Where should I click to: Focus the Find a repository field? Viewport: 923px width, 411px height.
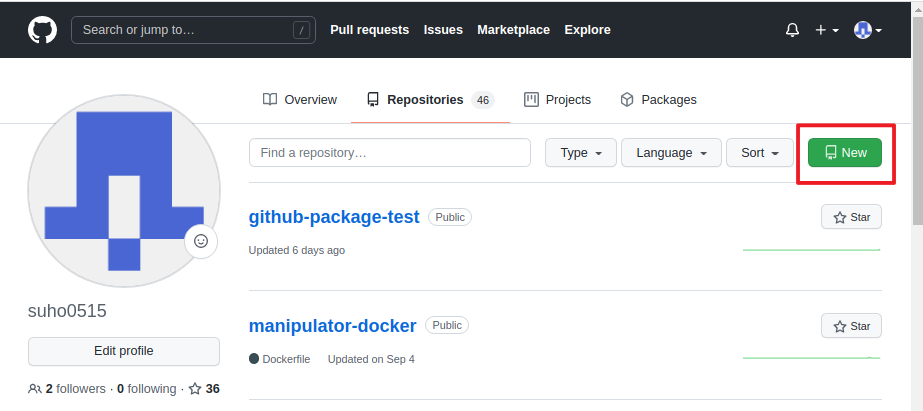[389, 153]
